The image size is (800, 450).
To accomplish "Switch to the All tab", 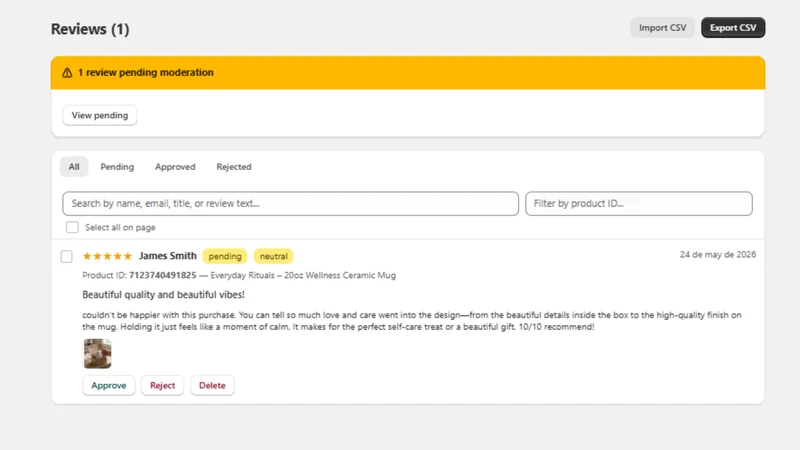I will coord(74,167).
